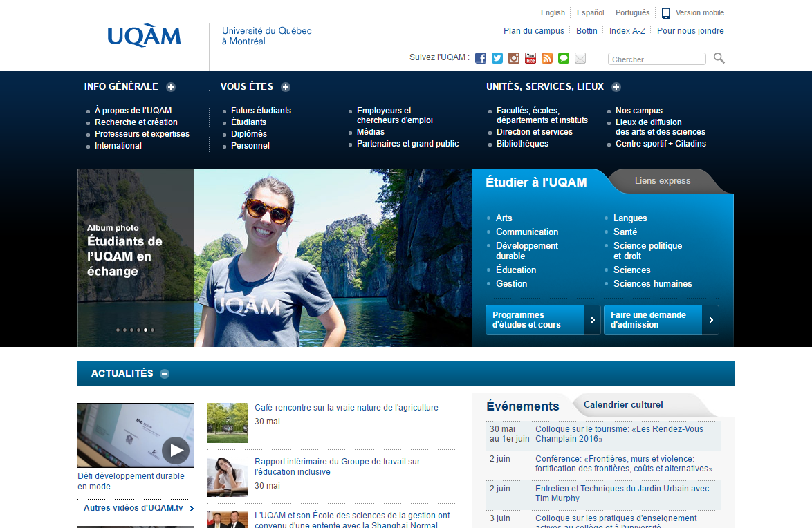
Task: Switch site language to Português
Action: click(x=632, y=12)
